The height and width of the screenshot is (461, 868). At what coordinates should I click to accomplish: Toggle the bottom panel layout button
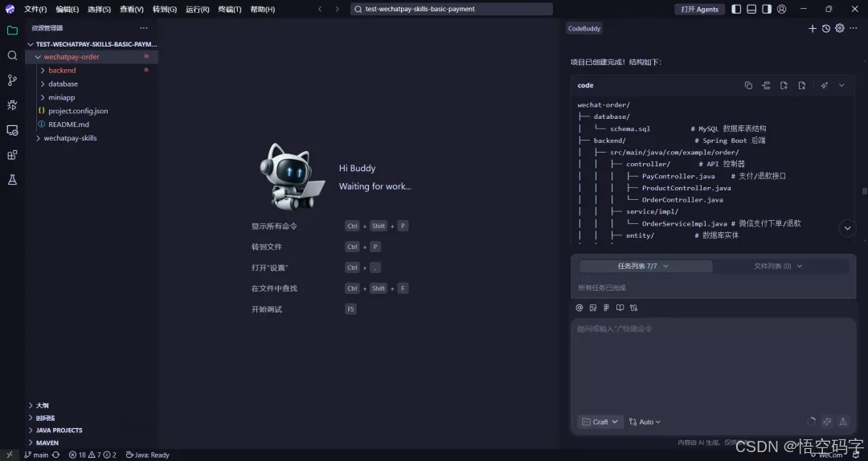tap(751, 9)
